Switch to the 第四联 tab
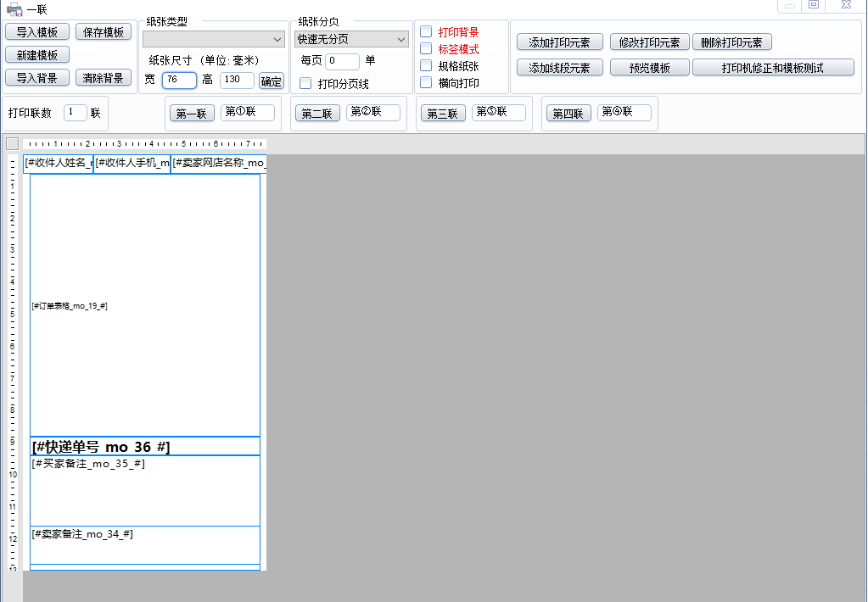This screenshot has height=602, width=868. click(x=568, y=112)
